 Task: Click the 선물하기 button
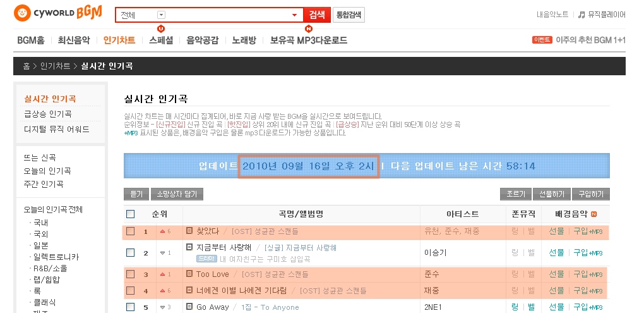click(552, 194)
